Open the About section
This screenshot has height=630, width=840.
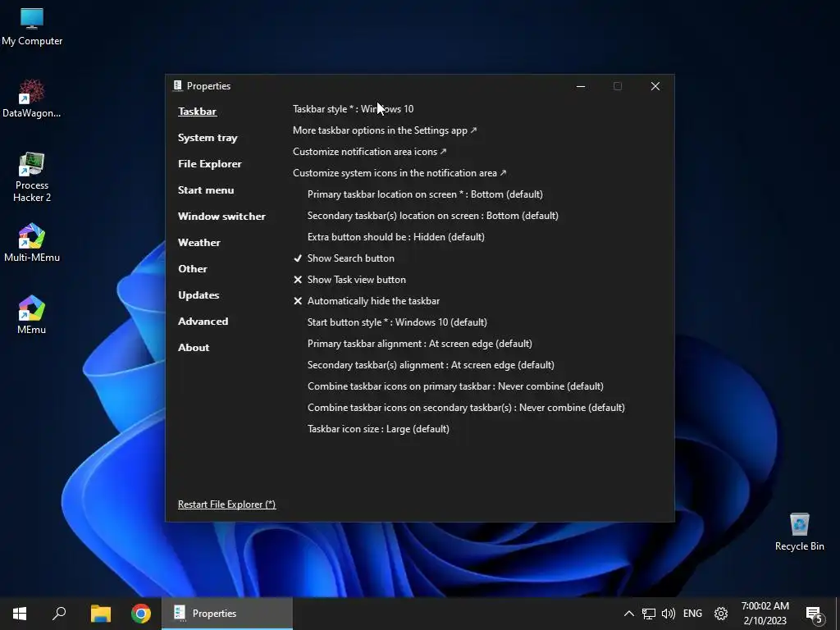(194, 348)
